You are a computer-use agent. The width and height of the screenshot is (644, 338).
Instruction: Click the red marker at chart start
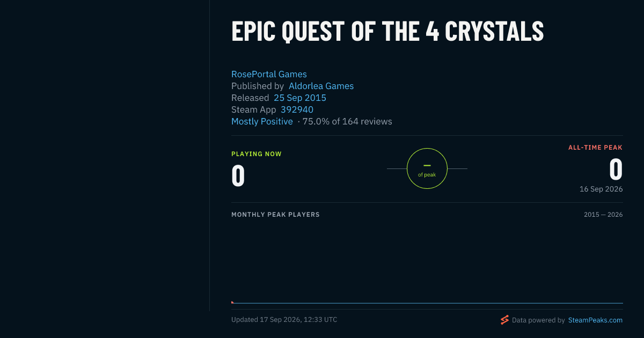pyautogui.click(x=232, y=303)
